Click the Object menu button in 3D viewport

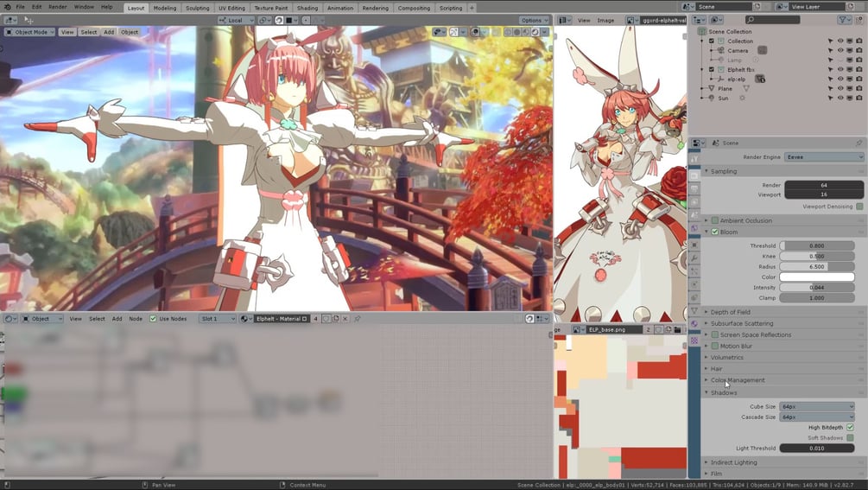[130, 32]
